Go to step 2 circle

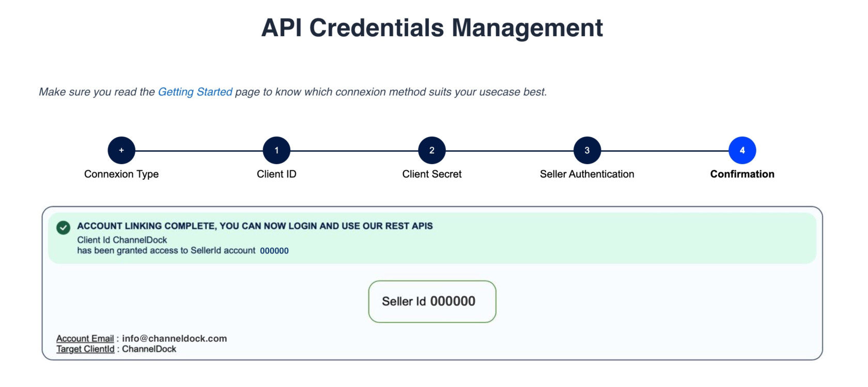pyautogui.click(x=432, y=150)
